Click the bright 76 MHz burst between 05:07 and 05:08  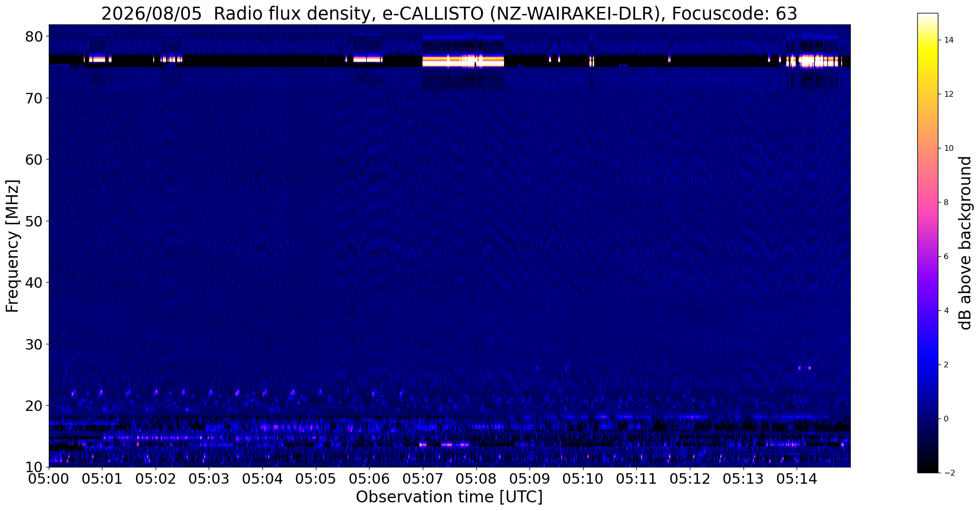pyautogui.click(x=463, y=61)
